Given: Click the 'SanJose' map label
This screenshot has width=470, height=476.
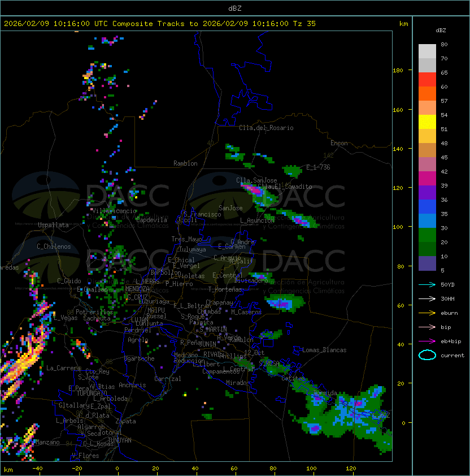Looking at the screenshot, I should point(230,208).
